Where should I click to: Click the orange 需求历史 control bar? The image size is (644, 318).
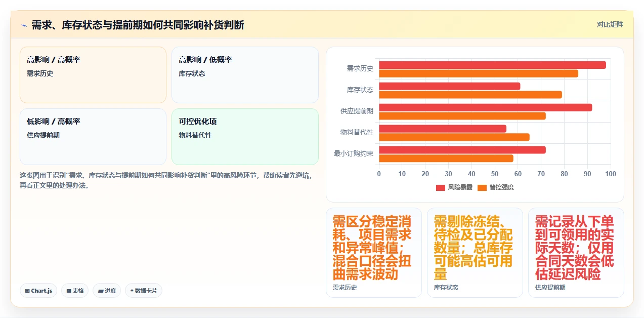coord(479,73)
